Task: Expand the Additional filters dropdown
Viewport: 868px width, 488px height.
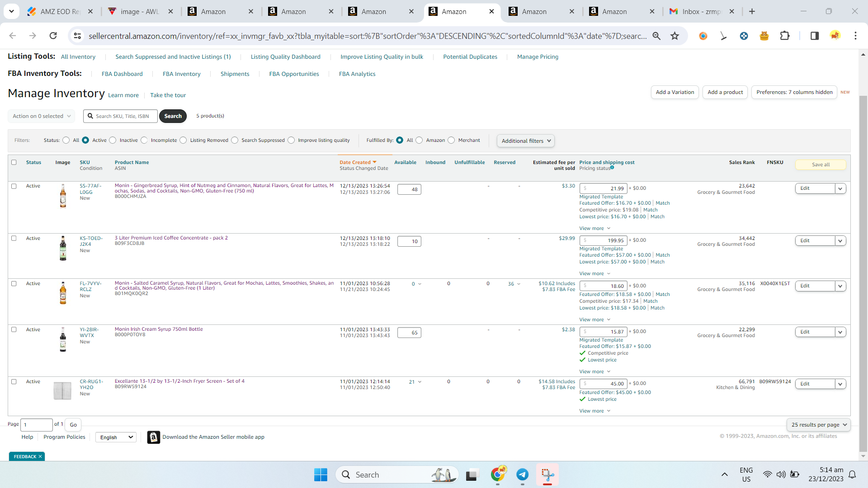Action: tap(526, 141)
